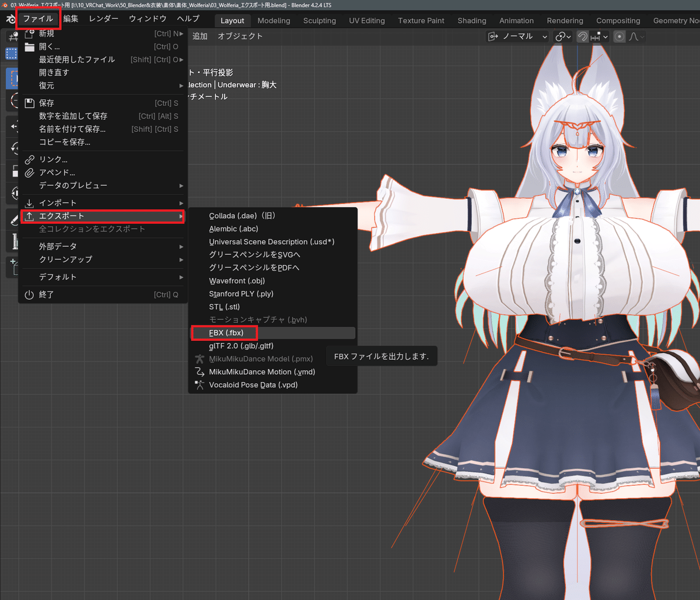700x600 pixels.
Task: Open the 追加 menu in viewport header
Action: pyautogui.click(x=200, y=36)
